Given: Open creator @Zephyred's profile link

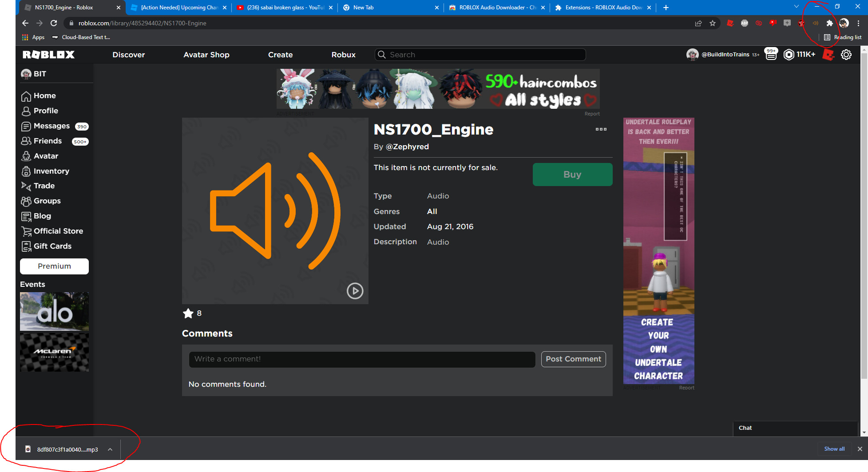Looking at the screenshot, I should tap(407, 147).
